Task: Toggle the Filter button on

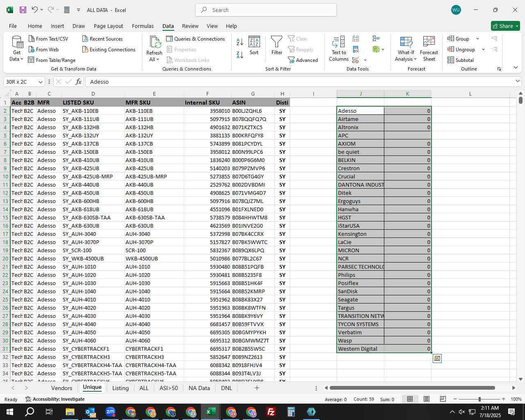Action: (277, 46)
